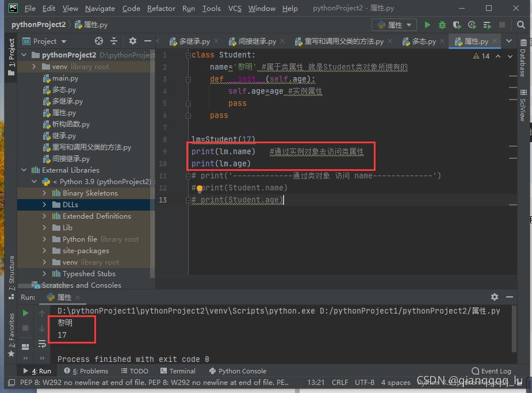Toggle soft-wrap in Run console

(x=42, y=344)
